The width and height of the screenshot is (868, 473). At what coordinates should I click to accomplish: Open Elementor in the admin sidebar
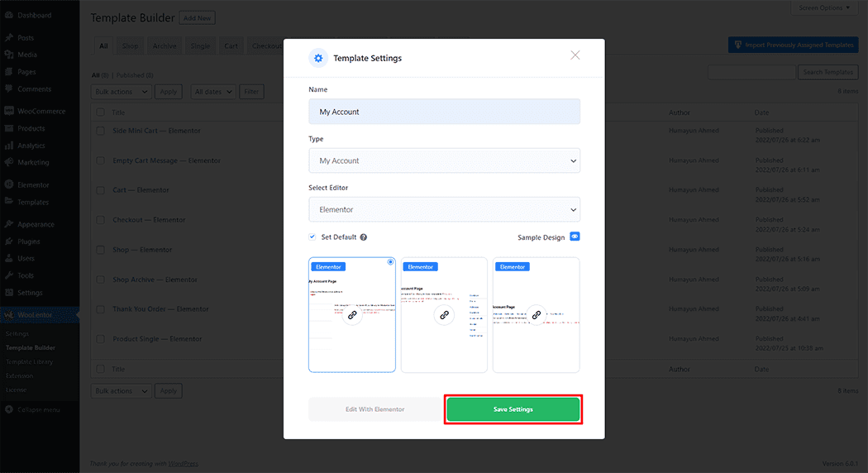(33, 185)
